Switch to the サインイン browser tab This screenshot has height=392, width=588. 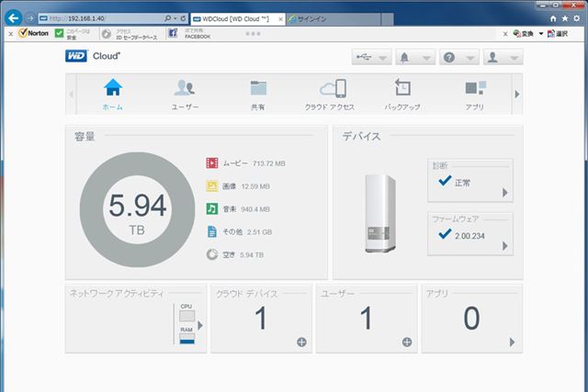(x=334, y=18)
